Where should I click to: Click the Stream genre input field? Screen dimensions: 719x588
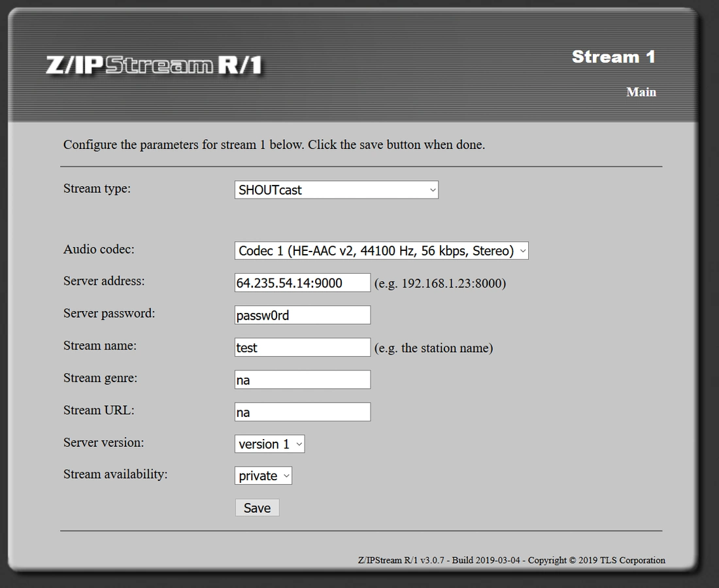coord(302,380)
